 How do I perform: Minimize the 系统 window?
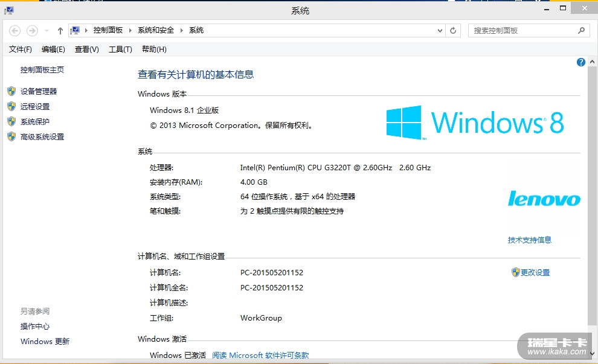(547, 8)
